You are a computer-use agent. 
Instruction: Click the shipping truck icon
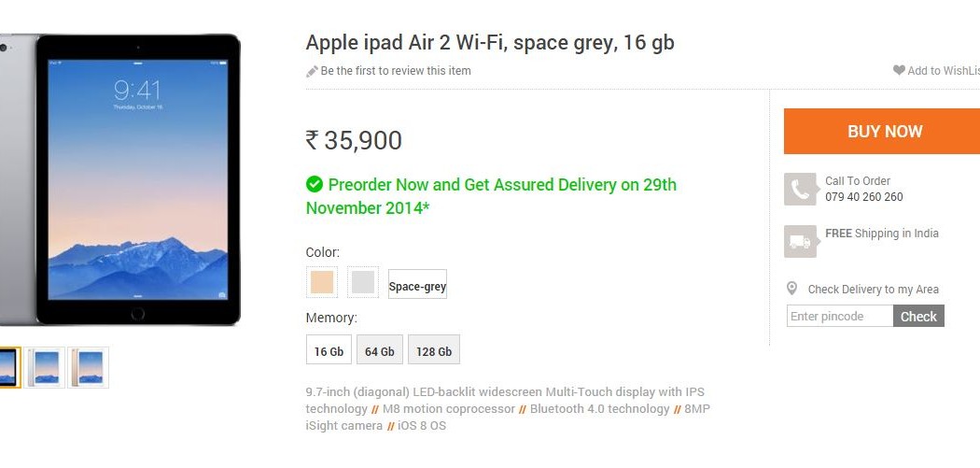pos(800,241)
